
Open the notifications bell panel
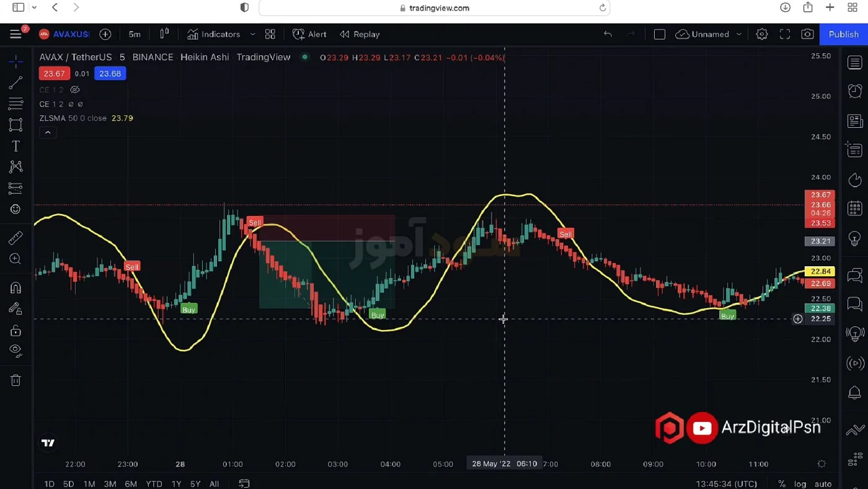[x=855, y=393]
